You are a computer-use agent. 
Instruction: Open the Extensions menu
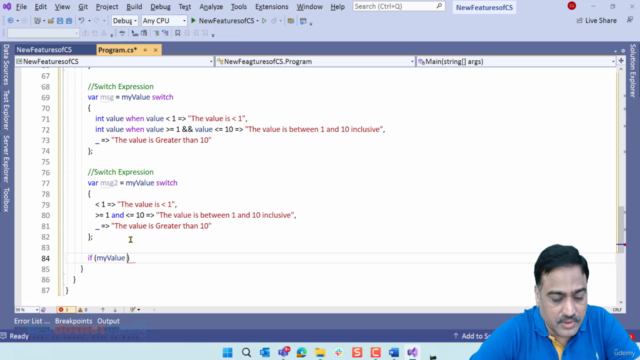click(x=271, y=7)
